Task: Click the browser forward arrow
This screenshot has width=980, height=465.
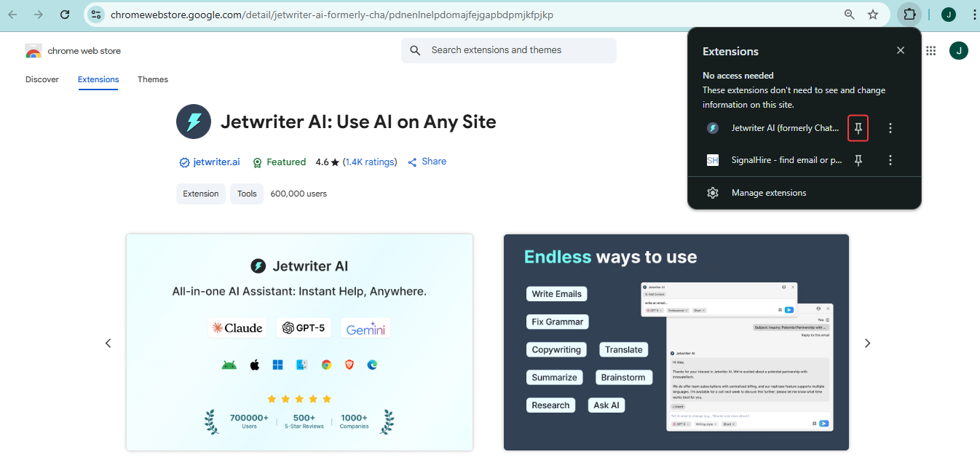Action: pyautogui.click(x=39, y=15)
